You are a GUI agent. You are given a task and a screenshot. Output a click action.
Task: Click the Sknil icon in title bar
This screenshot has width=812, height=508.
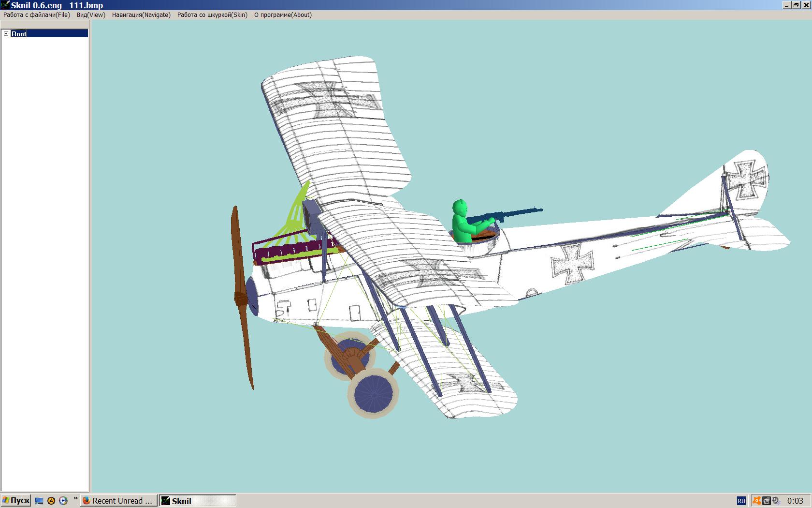[x=5, y=5]
